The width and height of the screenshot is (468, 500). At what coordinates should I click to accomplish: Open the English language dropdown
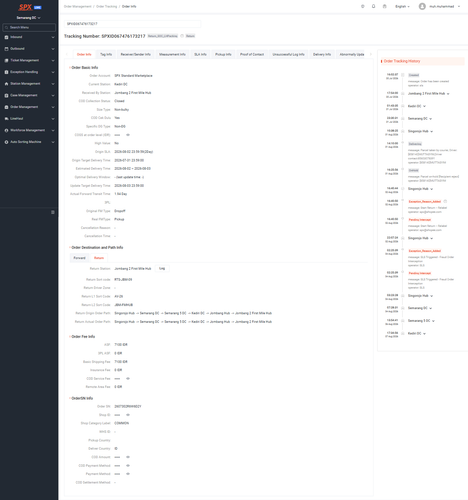[402, 6]
